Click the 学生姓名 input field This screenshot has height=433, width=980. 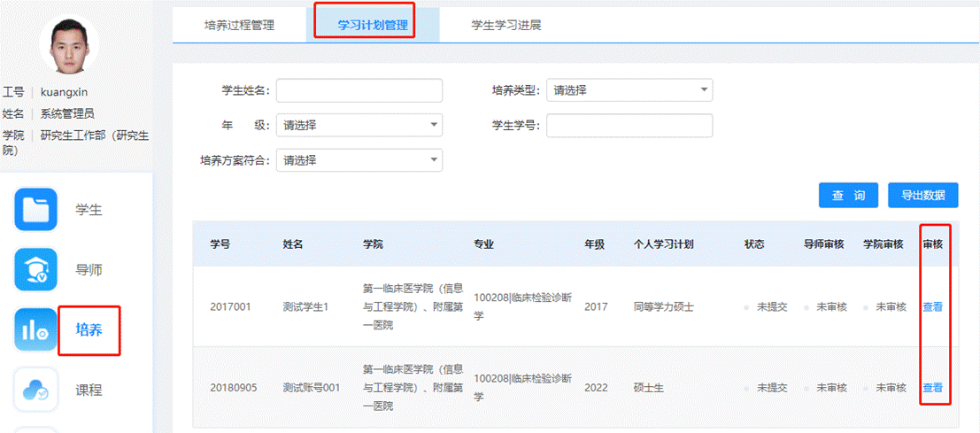tap(359, 90)
